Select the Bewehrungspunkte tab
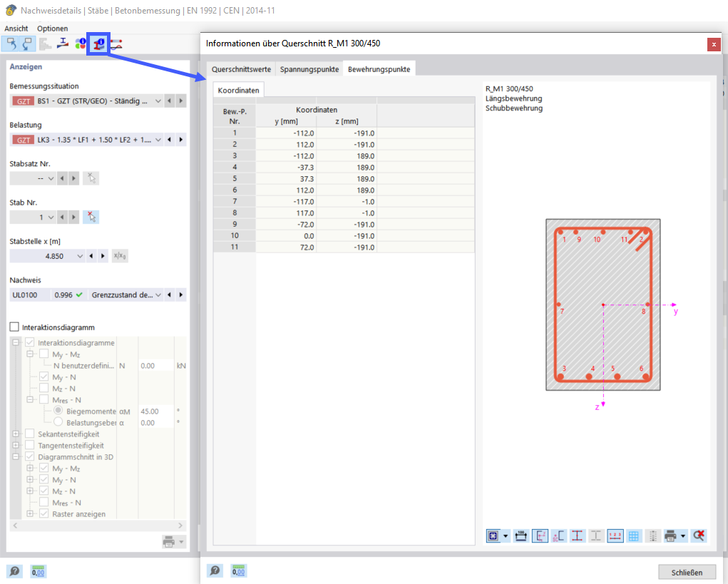Screen dimensions: 728x584 (379, 69)
